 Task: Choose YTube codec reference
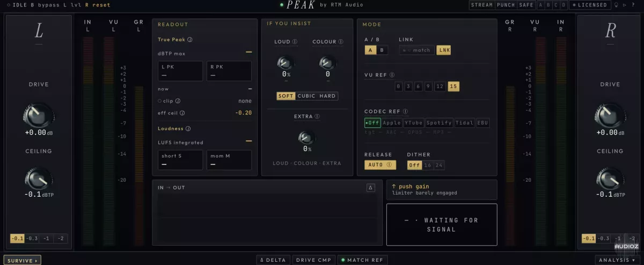pyautogui.click(x=414, y=123)
